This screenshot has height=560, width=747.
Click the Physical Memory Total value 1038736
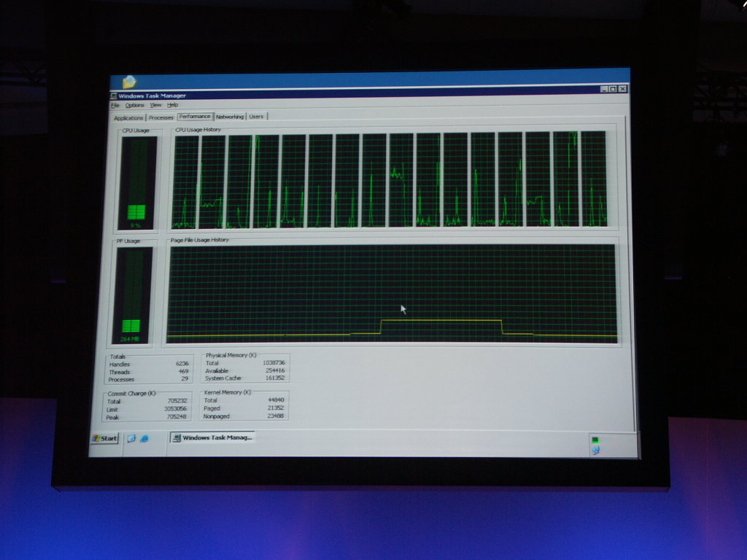click(274, 363)
